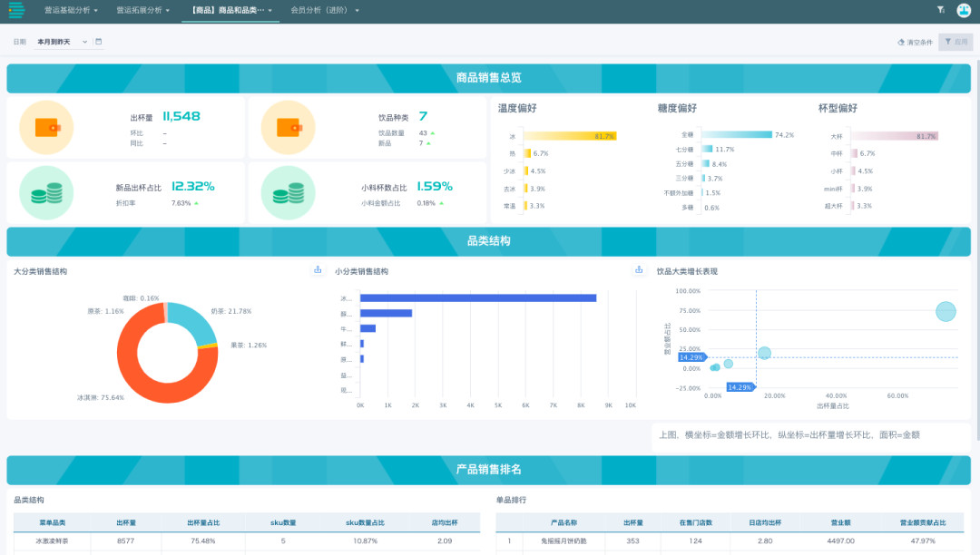Click the orange wallet icon beside 出杯量
The width and height of the screenshot is (980, 555).
46,128
